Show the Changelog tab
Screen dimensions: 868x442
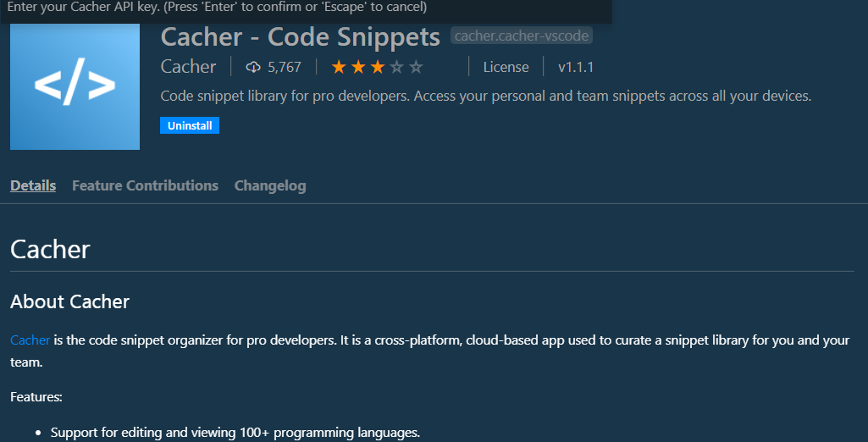(270, 185)
